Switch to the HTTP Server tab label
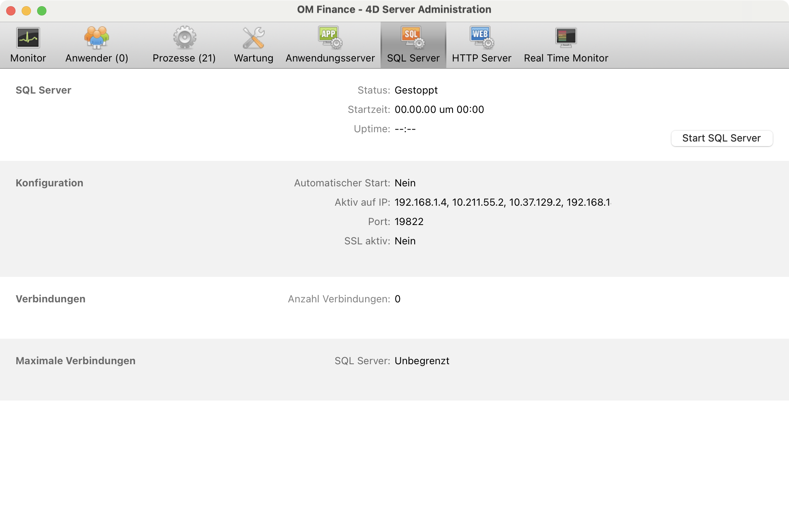Screen dimensions: 789x532 pos(482,58)
